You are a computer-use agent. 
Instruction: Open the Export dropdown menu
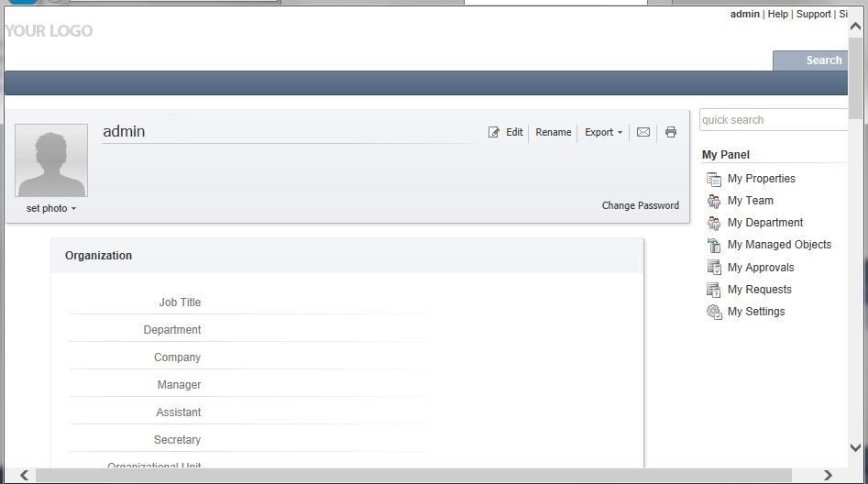(x=603, y=132)
